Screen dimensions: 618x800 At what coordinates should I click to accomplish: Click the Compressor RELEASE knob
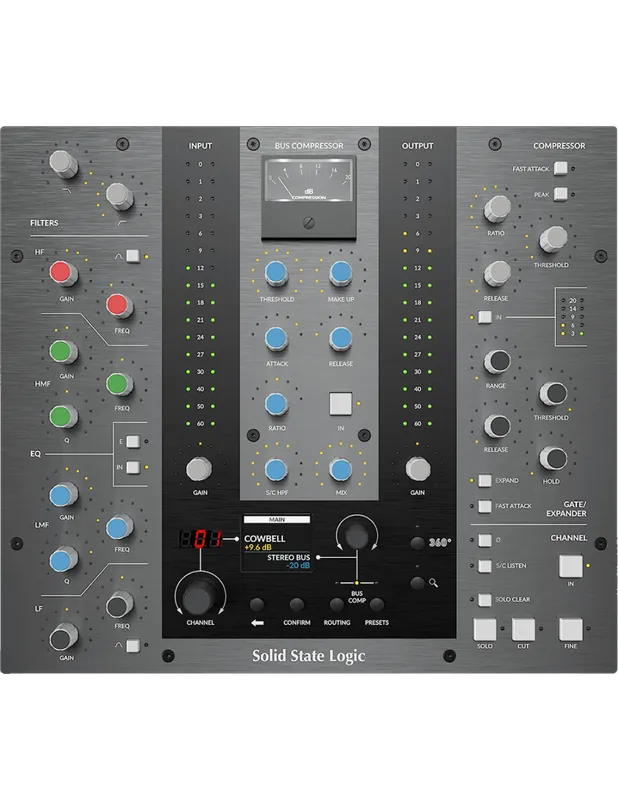[497, 273]
